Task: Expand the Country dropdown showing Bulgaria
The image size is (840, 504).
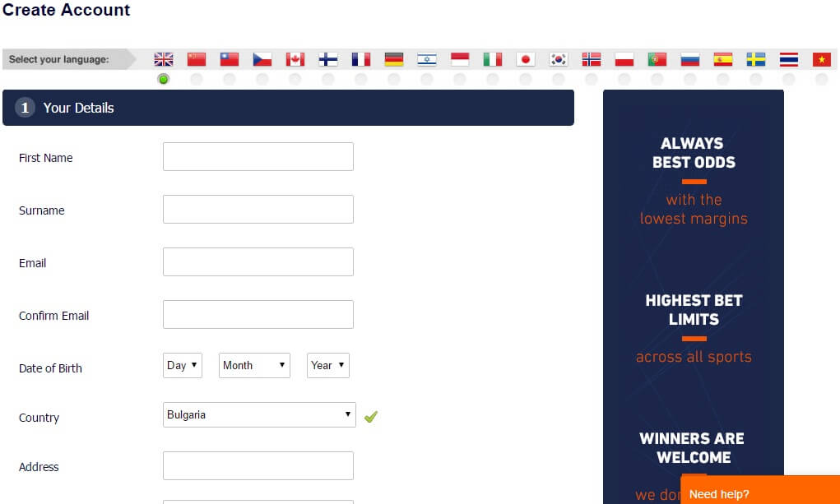Action: click(259, 414)
